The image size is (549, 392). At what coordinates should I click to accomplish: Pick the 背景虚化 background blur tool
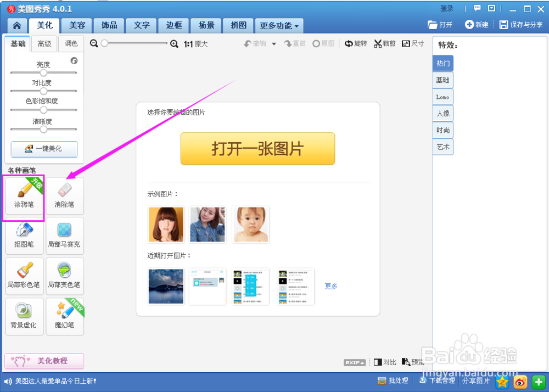(x=24, y=317)
